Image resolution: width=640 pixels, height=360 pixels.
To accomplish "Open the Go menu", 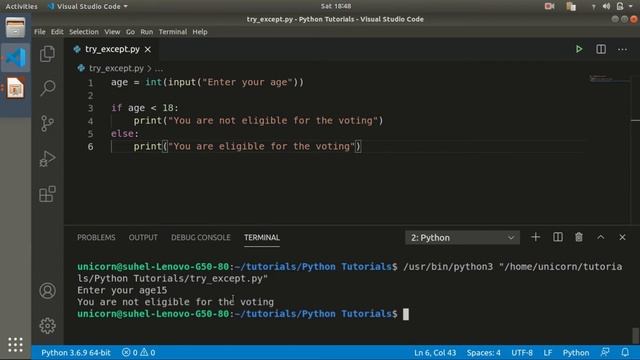I will pos(130,32).
